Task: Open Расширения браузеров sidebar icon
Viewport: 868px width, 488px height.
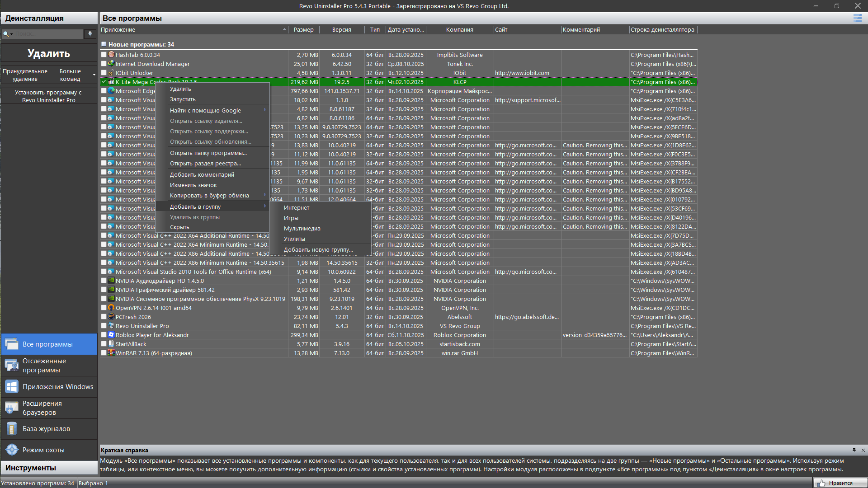Action: pos(12,408)
